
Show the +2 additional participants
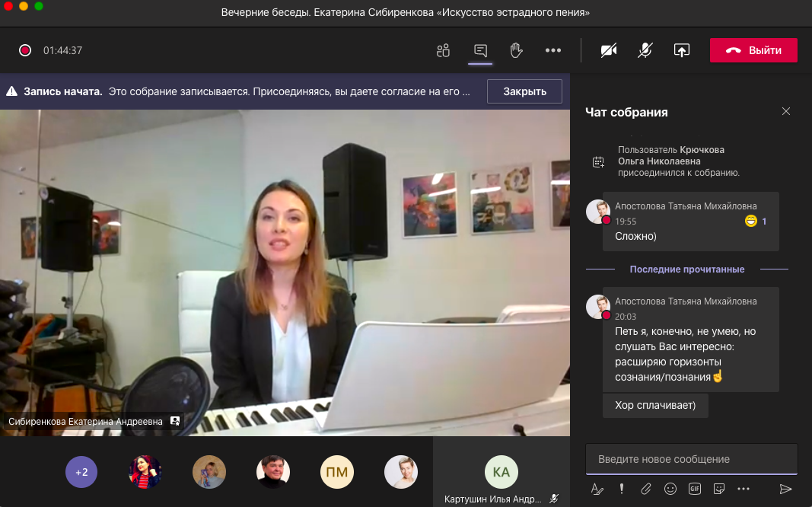pyautogui.click(x=81, y=472)
